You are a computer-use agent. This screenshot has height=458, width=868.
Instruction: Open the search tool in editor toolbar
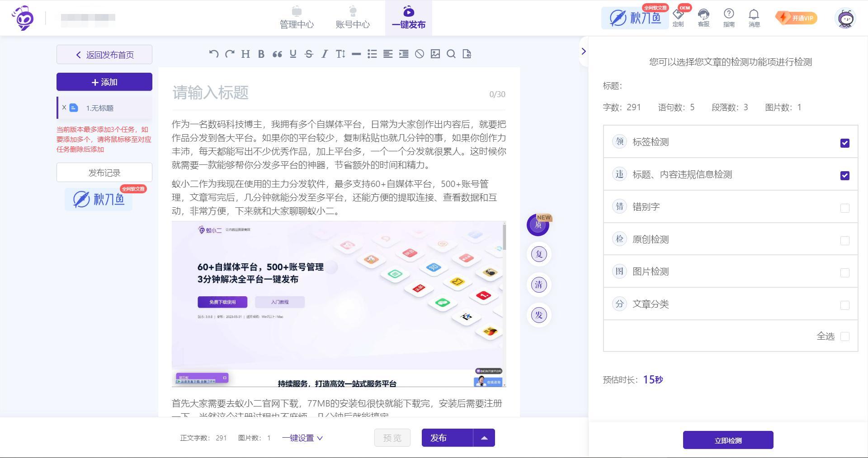[451, 54]
